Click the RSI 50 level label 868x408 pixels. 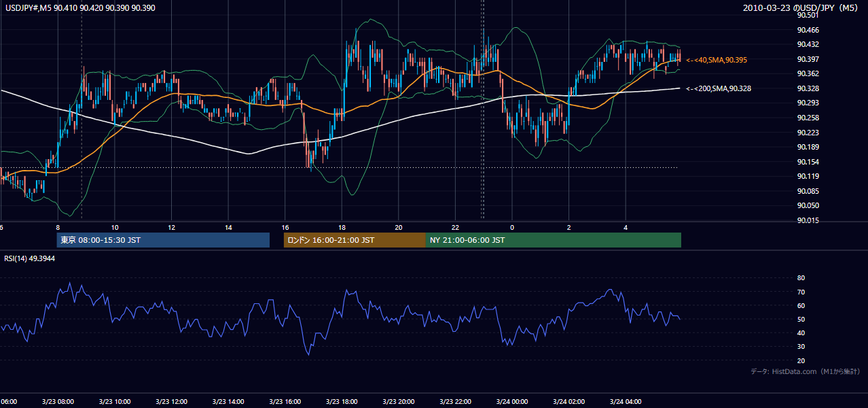tap(801, 319)
